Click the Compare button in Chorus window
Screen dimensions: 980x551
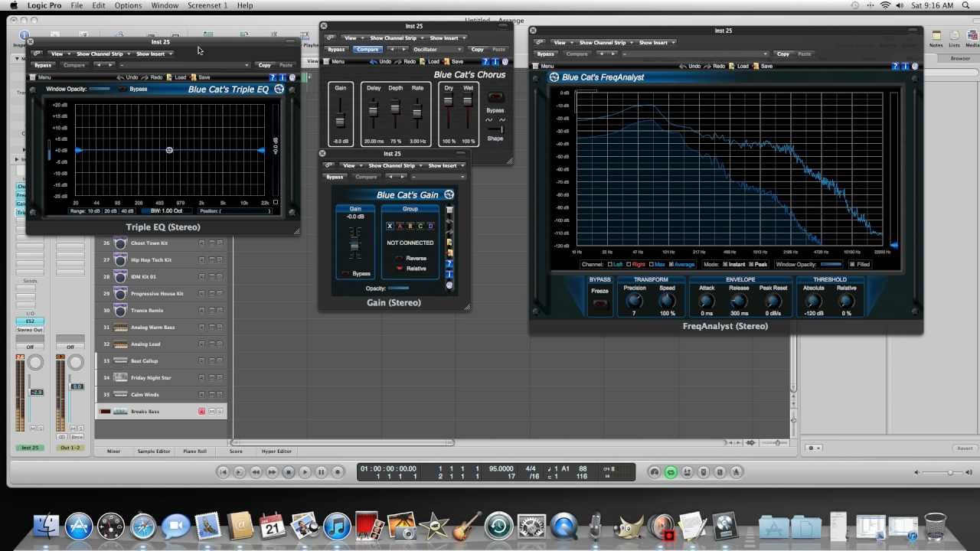click(x=367, y=49)
